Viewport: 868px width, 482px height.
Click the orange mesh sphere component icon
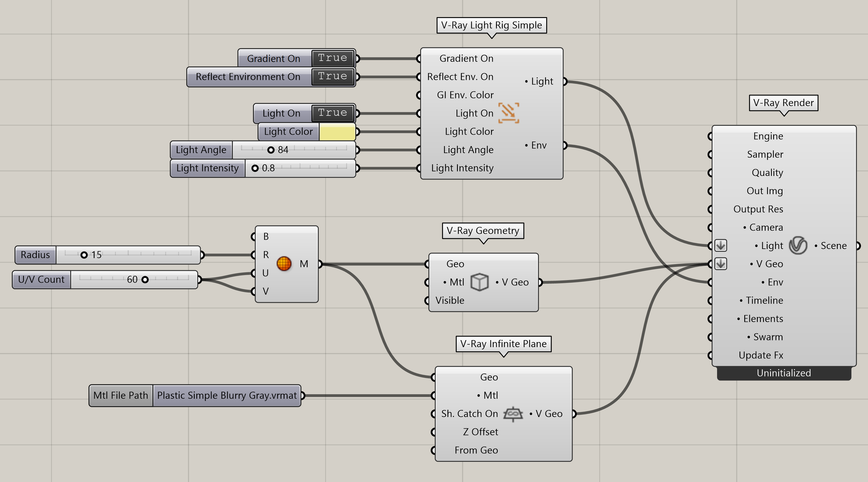(284, 264)
